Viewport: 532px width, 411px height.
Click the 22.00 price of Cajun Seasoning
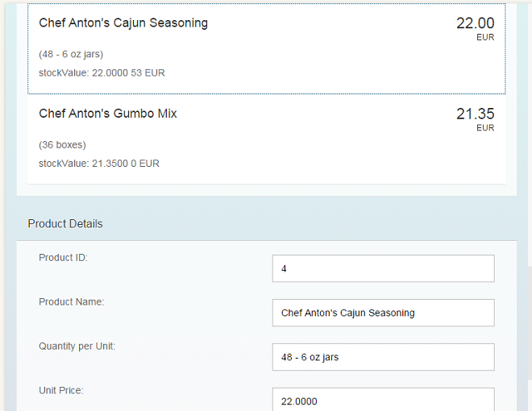475,23
